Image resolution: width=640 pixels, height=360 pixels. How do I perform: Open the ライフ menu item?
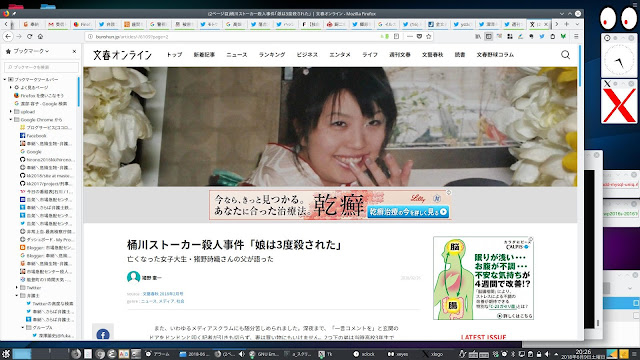pos(370,55)
